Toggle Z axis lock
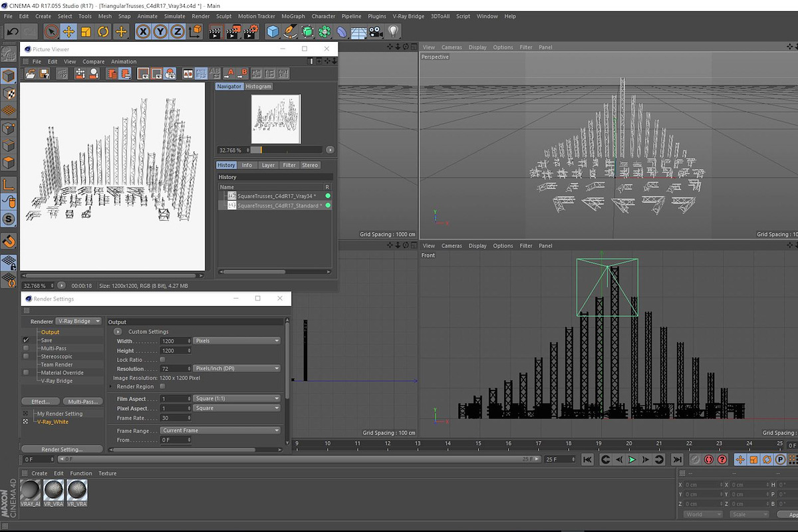The height and width of the screenshot is (532, 798). point(178,31)
